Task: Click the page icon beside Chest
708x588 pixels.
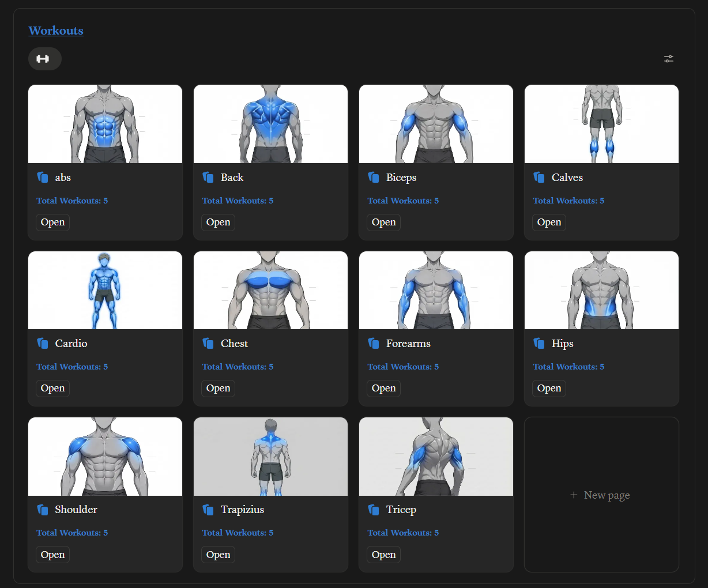Action: 208,344
